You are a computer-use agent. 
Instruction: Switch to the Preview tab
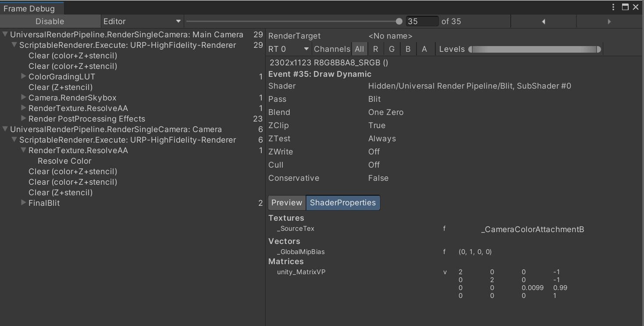point(286,203)
